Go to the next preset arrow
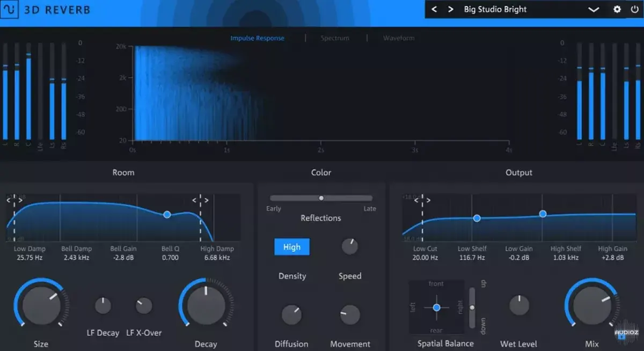644x351 pixels. [x=451, y=10]
